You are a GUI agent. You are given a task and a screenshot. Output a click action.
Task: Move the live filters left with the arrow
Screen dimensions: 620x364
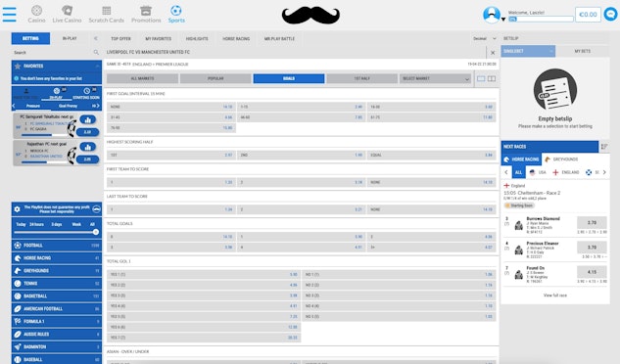coord(14,106)
